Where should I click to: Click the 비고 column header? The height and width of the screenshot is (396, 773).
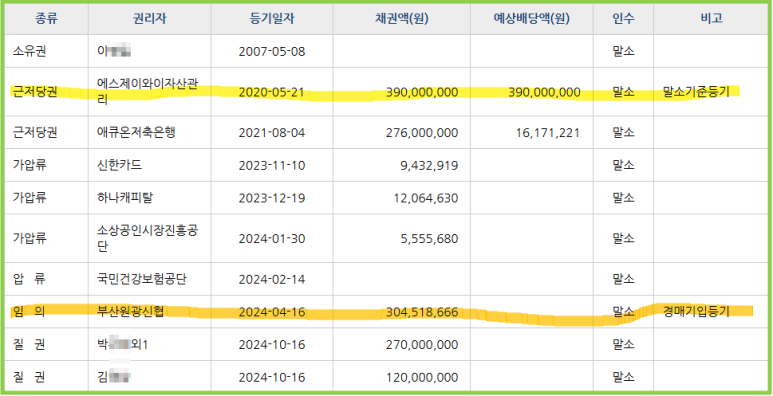click(711, 19)
